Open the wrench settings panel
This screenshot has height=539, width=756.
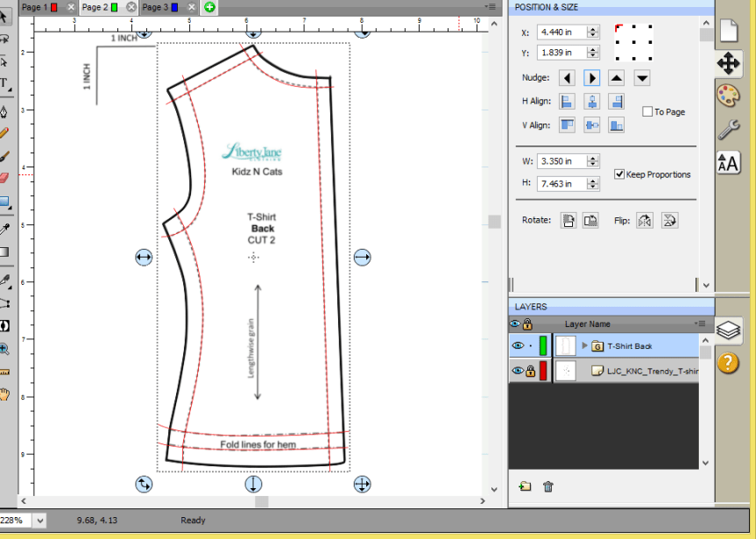pos(728,130)
